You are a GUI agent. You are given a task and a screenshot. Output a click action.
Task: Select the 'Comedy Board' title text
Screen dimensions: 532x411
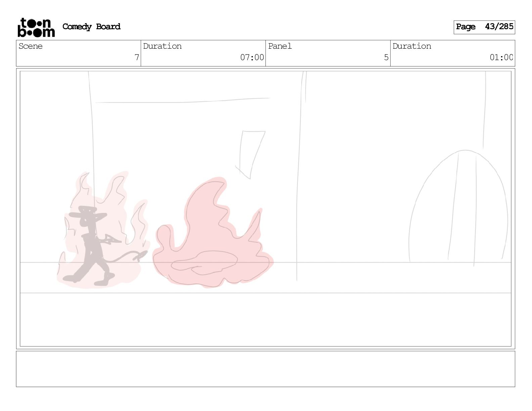91,27
